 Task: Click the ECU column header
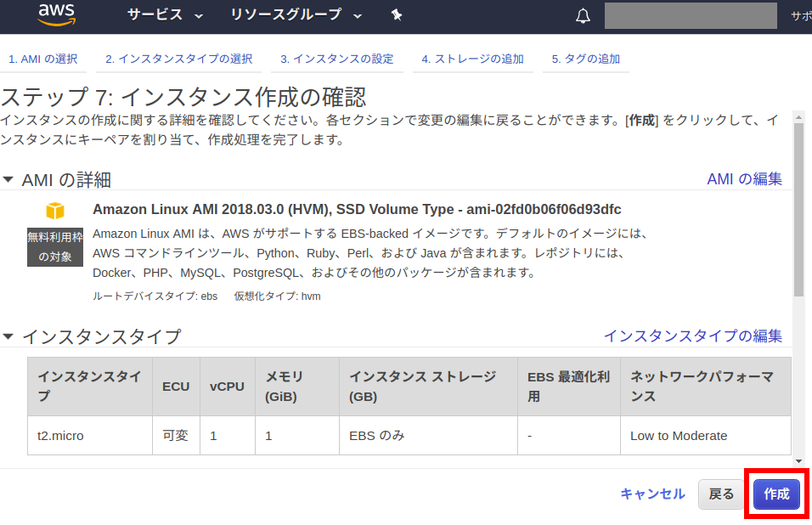click(x=176, y=387)
